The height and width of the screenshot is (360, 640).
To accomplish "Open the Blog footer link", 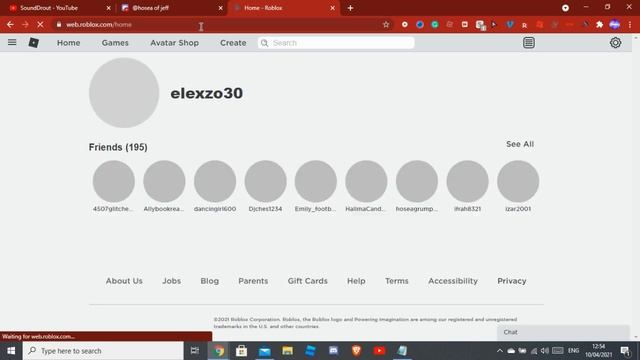I will [x=209, y=281].
